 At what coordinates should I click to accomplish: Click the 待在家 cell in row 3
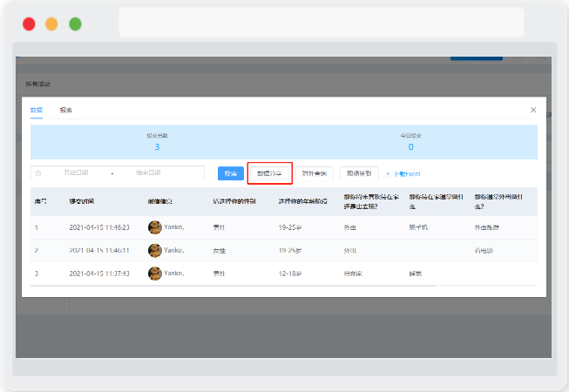353,274
